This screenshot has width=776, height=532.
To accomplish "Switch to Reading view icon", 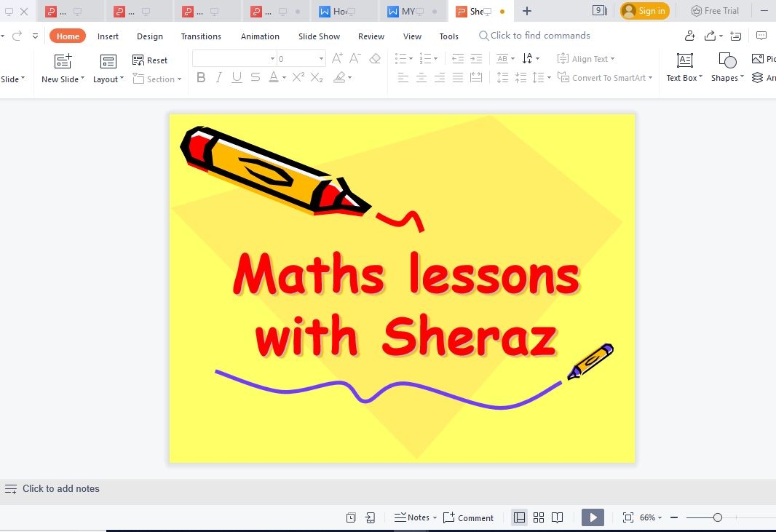I will [x=558, y=517].
